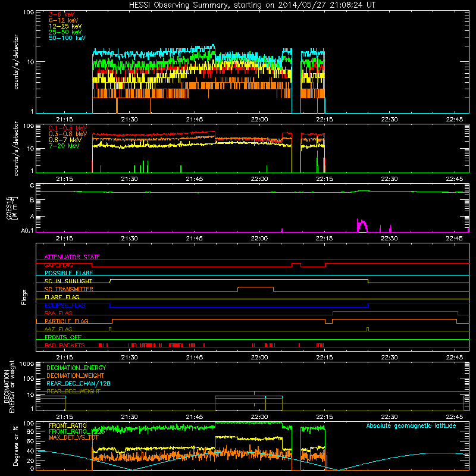Select the FRONT_RATIO_1225 legend label
The height and width of the screenshot is (476, 476).
click(77, 431)
